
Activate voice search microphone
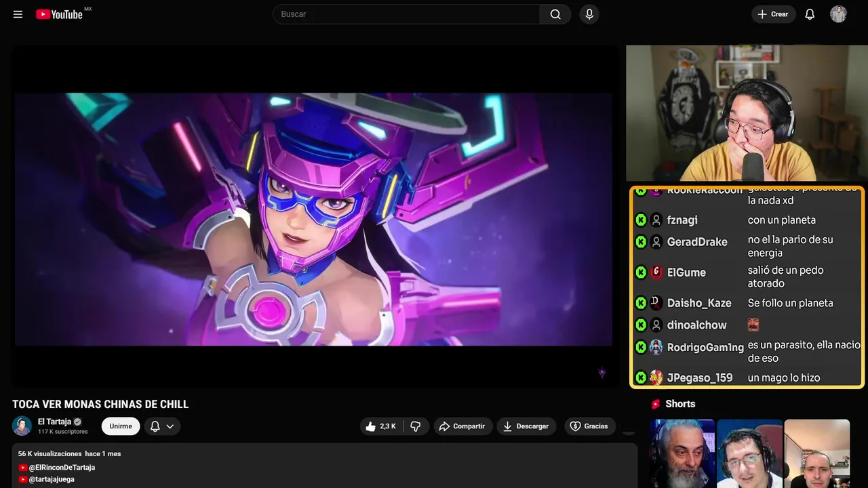pyautogui.click(x=589, y=14)
